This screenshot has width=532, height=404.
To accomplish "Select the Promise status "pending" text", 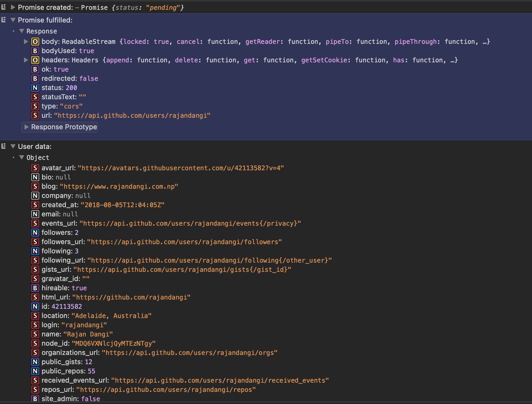I will point(163,8).
